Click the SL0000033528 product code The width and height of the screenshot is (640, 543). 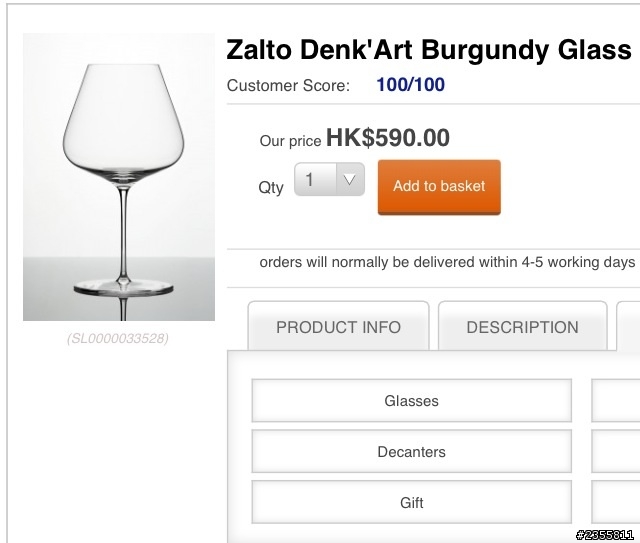click(118, 338)
